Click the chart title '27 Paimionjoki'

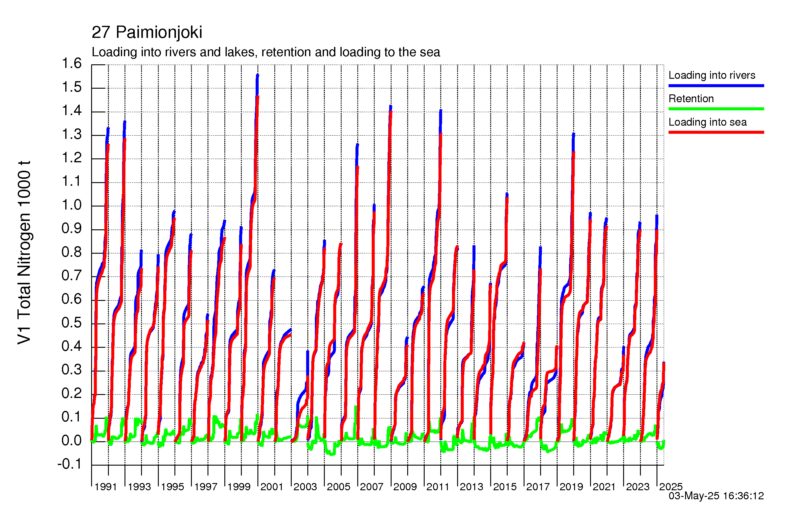click(147, 32)
